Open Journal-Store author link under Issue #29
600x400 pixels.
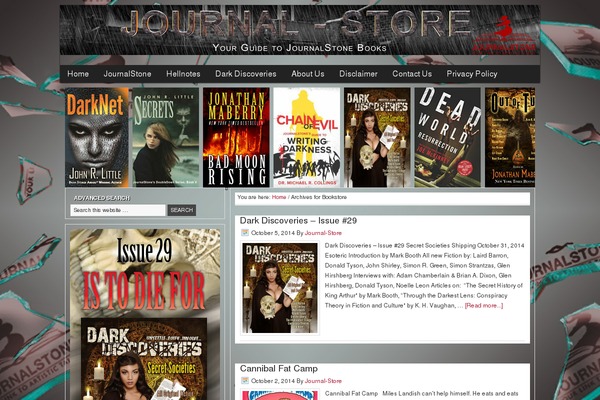pyautogui.click(x=323, y=233)
